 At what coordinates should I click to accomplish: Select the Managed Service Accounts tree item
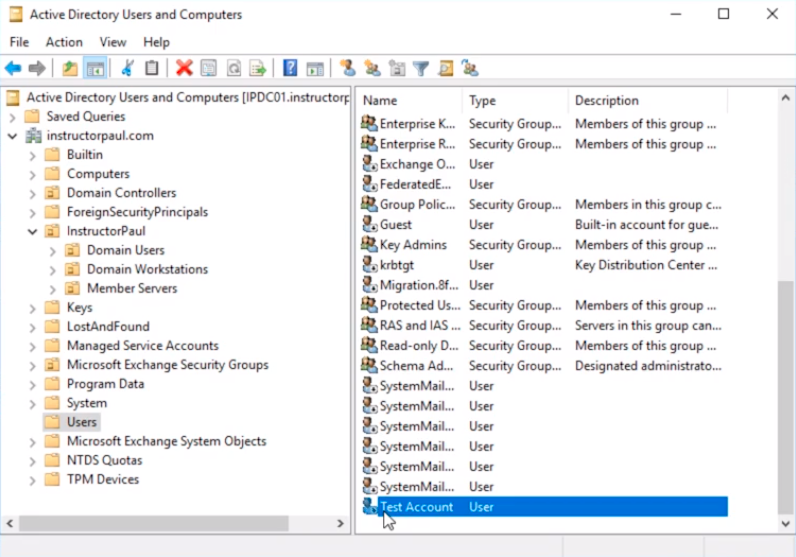point(143,345)
